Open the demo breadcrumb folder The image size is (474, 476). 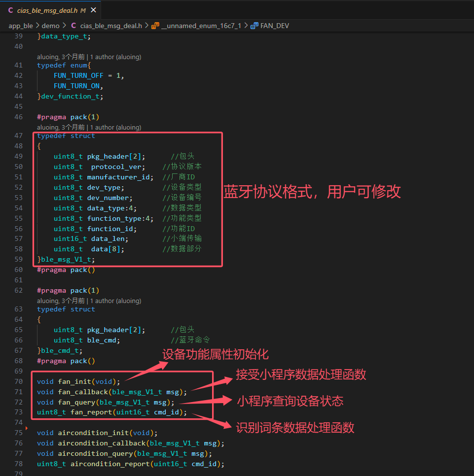tap(50, 26)
